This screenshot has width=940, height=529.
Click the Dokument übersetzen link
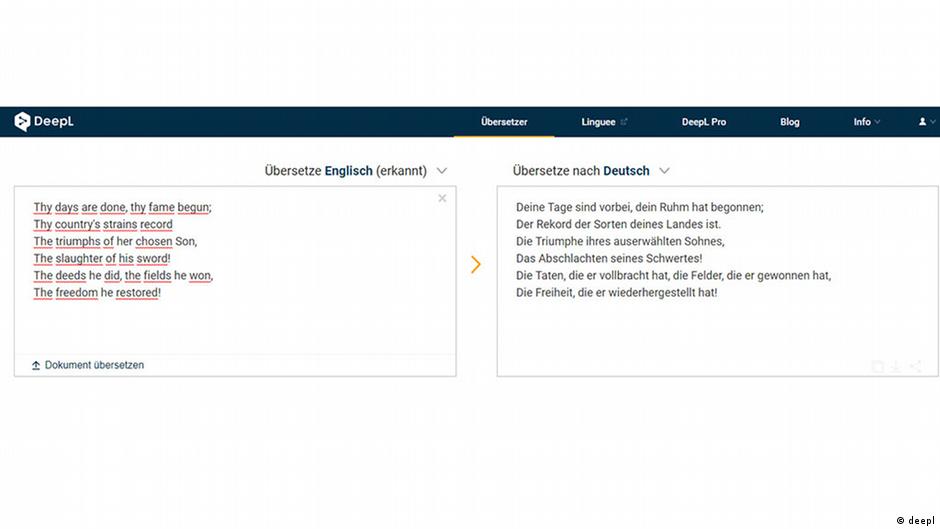click(94, 366)
